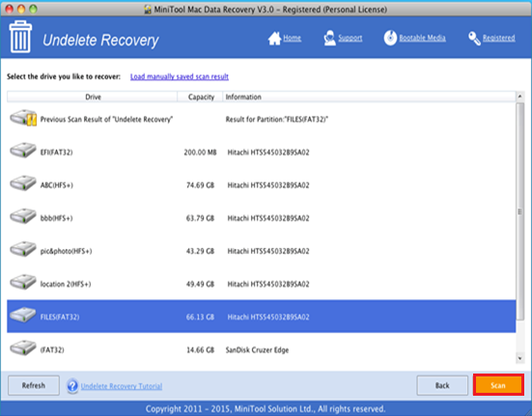Click SanDisk Cruzer Edge information text
532x416 pixels.
(x=257, y=350)
